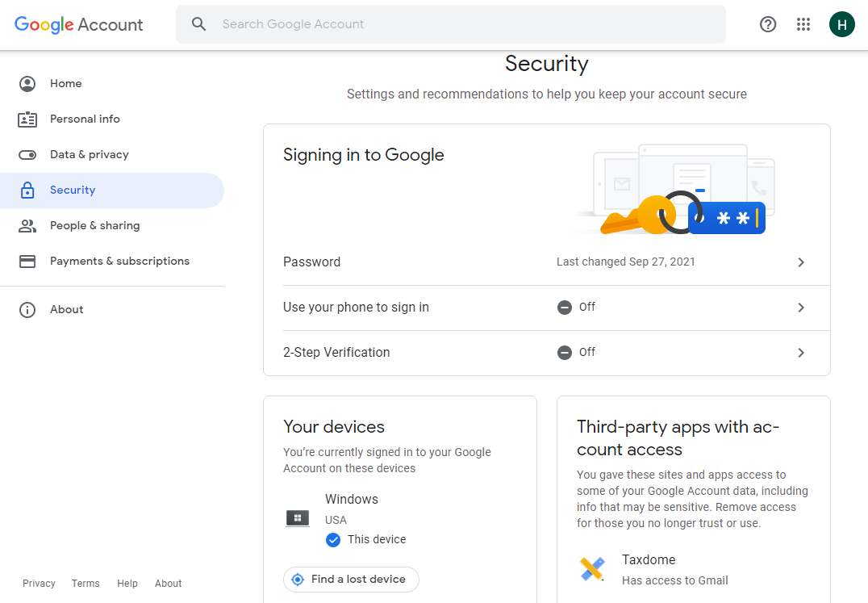The height and width of the screenshot is (603, 868).
Task: Open the Google apps grid launcher
Action: [803, 24]
